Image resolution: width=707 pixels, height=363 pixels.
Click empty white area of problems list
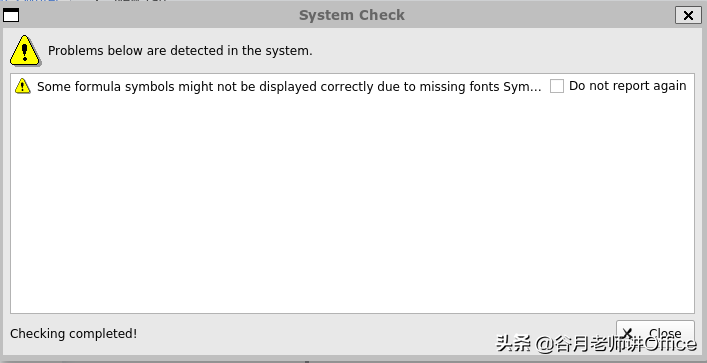click(352, 203)
